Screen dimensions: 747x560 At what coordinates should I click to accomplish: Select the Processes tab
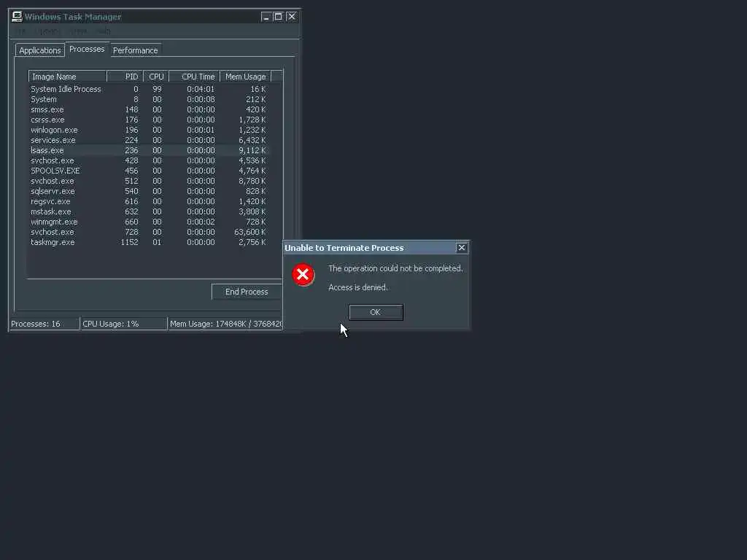click(x=87, y=49)
